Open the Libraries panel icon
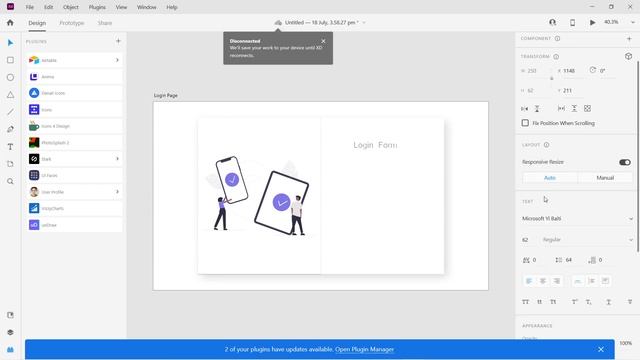Viewport: 640px width, 360px height. click(11, 315)
